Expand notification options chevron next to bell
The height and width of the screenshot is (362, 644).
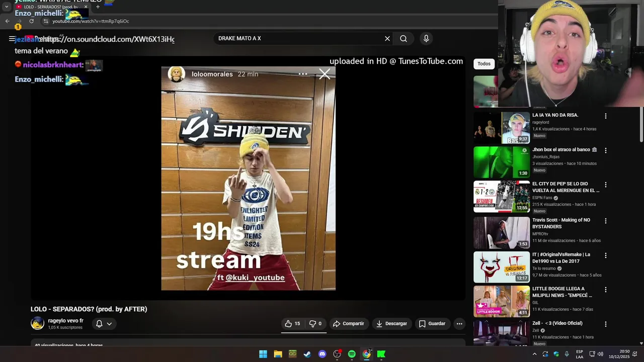coord(109,324)
